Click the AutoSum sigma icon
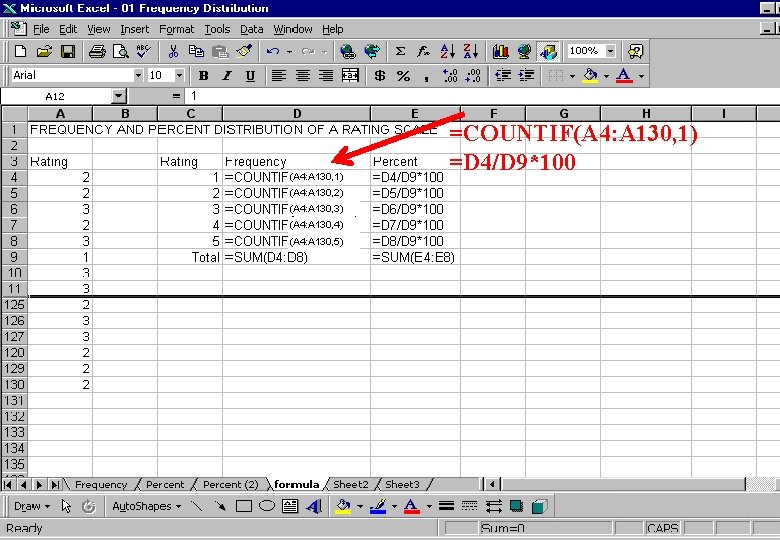Screen dimensions: 780x540 pos(400,51)
